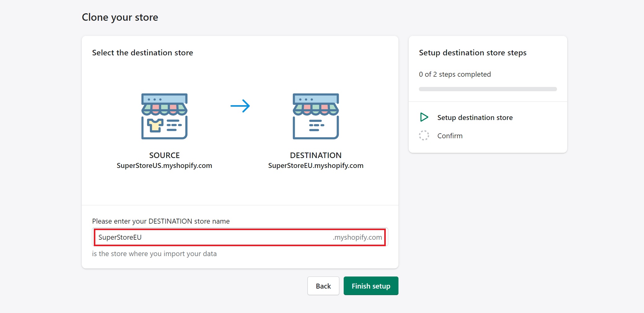
Task: Click the Setup destination store steps title
Action: 473,53
